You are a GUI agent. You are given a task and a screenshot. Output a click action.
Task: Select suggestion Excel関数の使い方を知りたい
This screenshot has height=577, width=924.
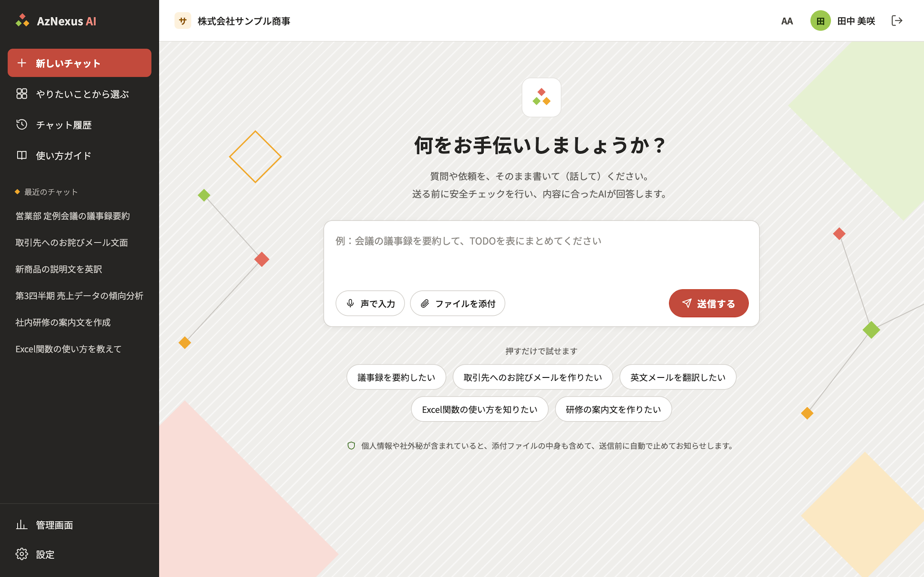coord(480,409)
